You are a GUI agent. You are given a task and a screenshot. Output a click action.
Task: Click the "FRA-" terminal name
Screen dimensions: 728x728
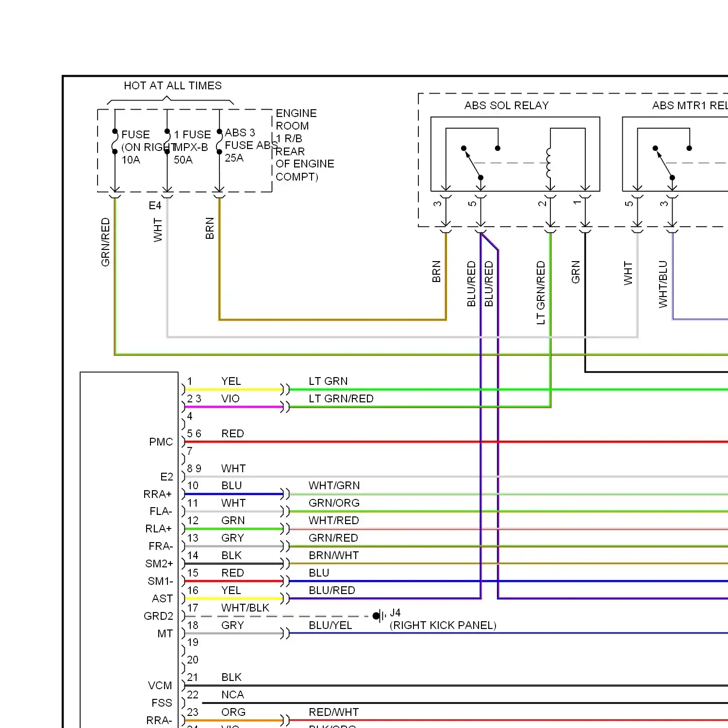(x=161, y=546)
